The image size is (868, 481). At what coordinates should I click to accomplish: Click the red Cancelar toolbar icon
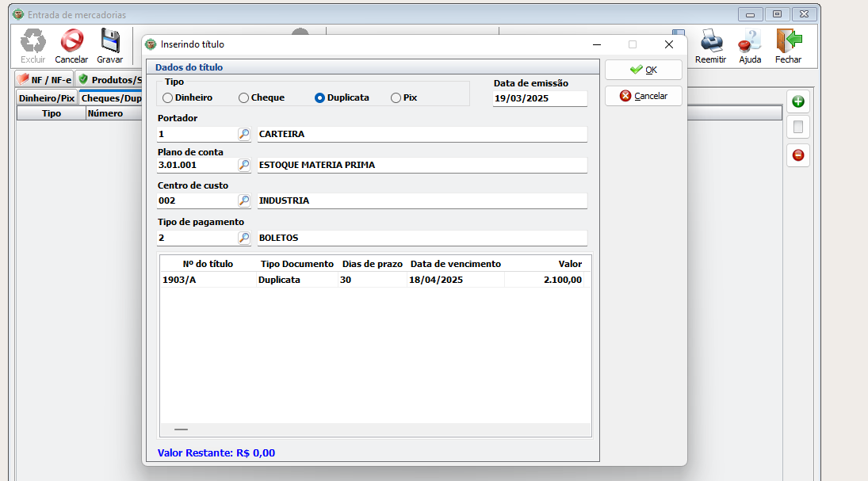[x=71, y=41]
